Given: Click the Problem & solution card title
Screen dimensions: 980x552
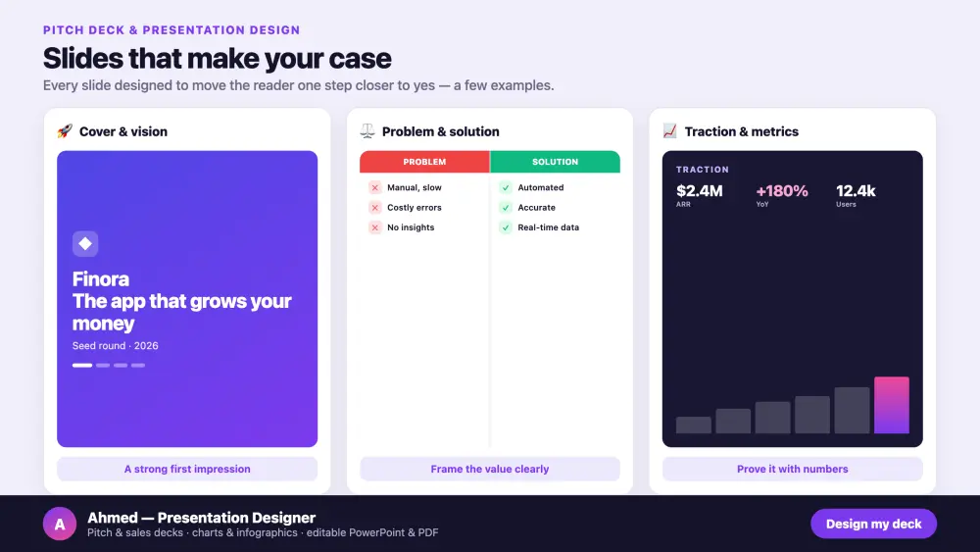Looking at the screenshot, I should pos(441,131).
